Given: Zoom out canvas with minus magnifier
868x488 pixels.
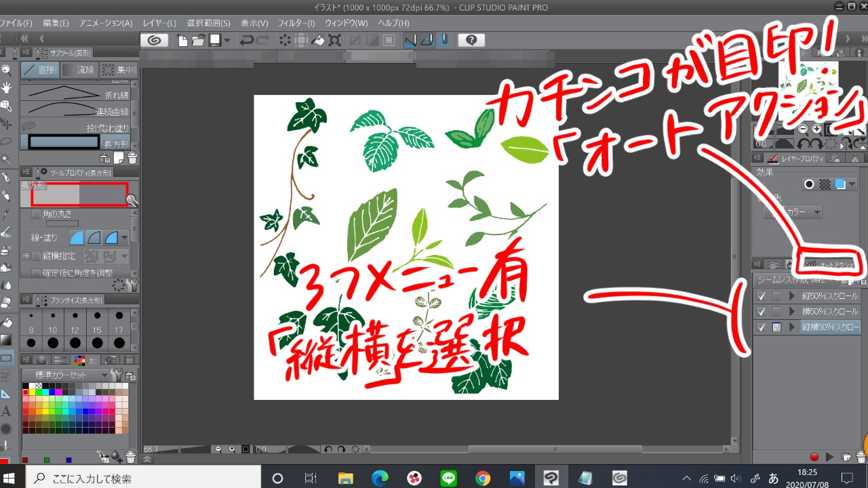Looking at the screenshot, I should tap(219, 449).
